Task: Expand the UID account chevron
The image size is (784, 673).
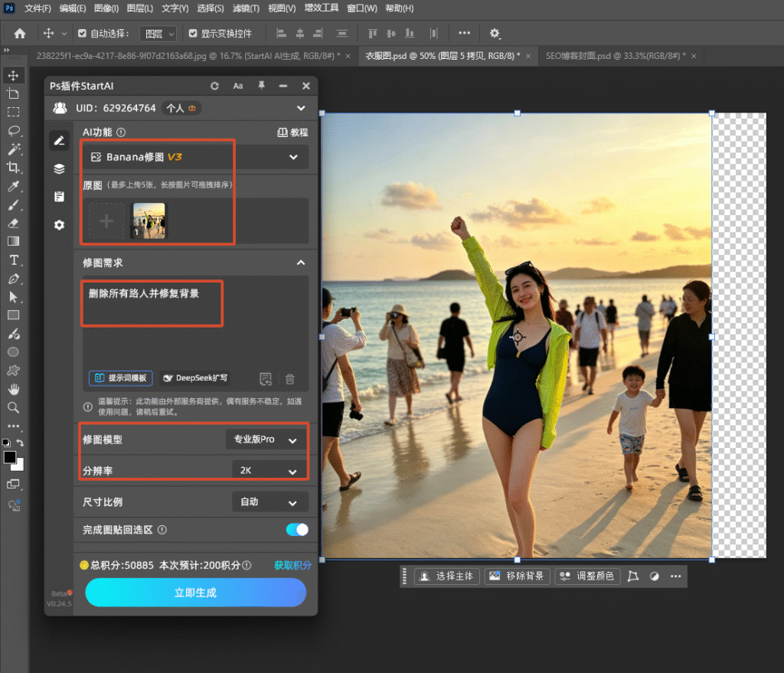Action: [301, 108]
